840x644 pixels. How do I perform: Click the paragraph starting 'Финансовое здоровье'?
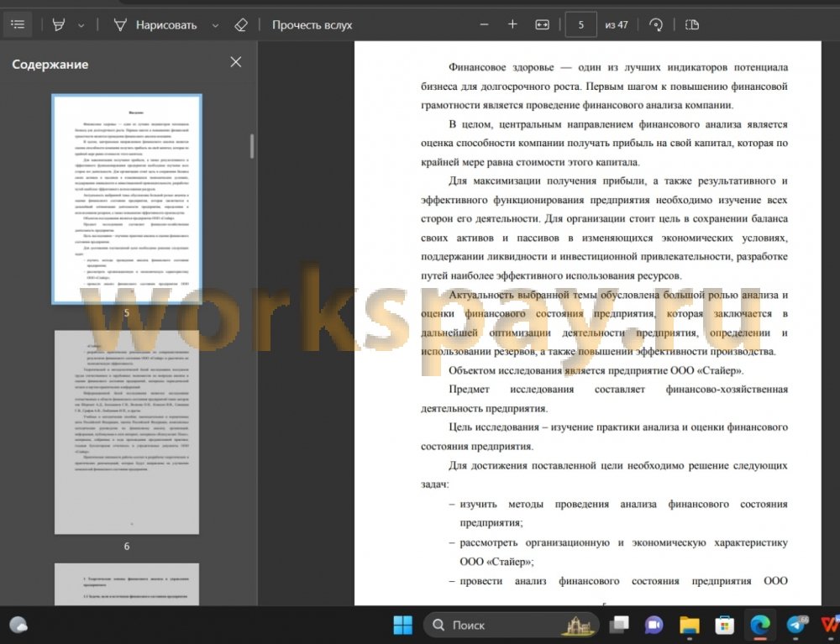click(x=604, y=86)
